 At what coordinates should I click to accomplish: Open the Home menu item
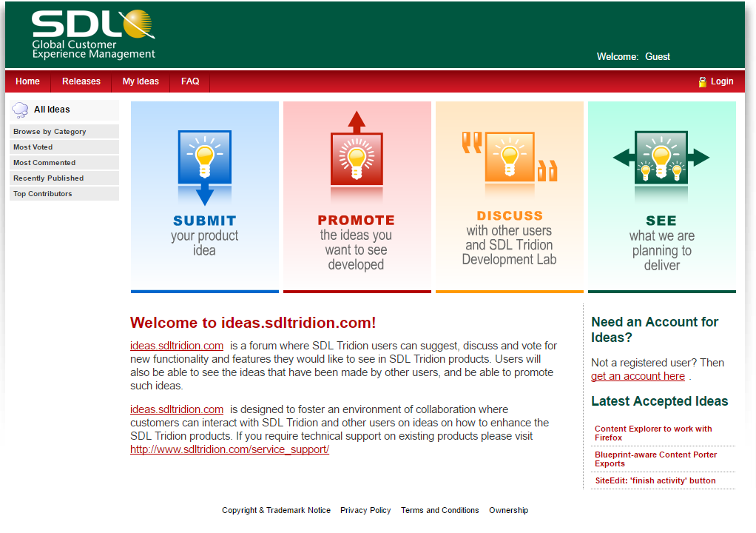pos(27,81)
